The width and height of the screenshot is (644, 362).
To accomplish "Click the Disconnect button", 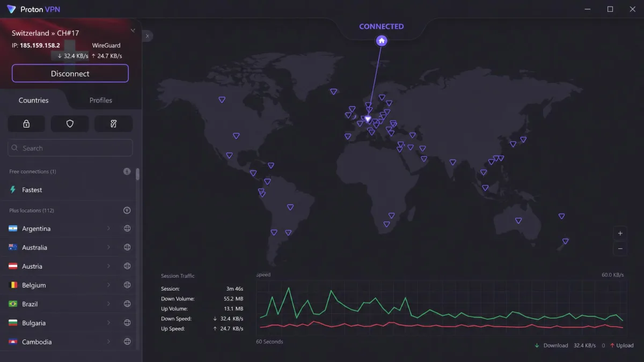I will [70, 73].
